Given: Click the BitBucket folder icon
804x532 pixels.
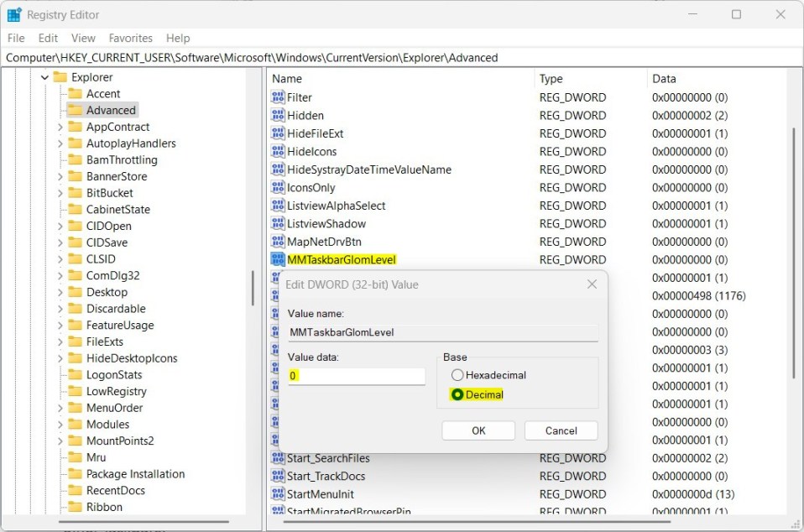Looking at the screenshot, I should [x=75, y=193].
